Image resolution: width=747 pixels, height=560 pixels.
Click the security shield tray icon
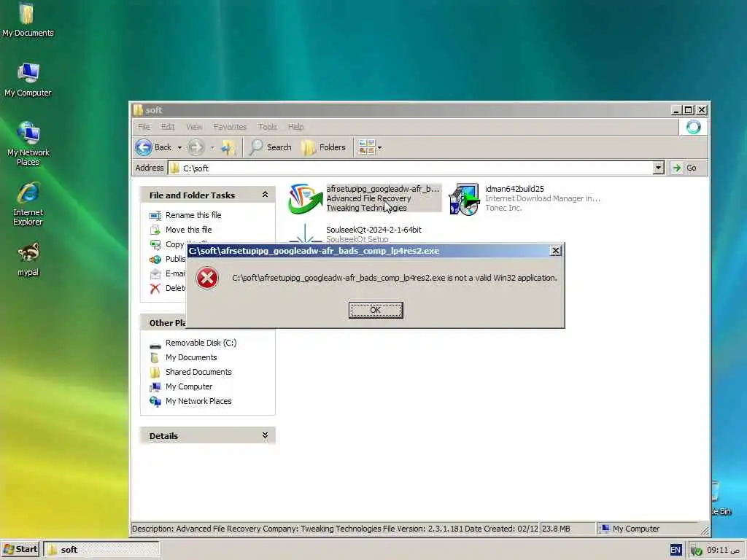tap(696, 551)
